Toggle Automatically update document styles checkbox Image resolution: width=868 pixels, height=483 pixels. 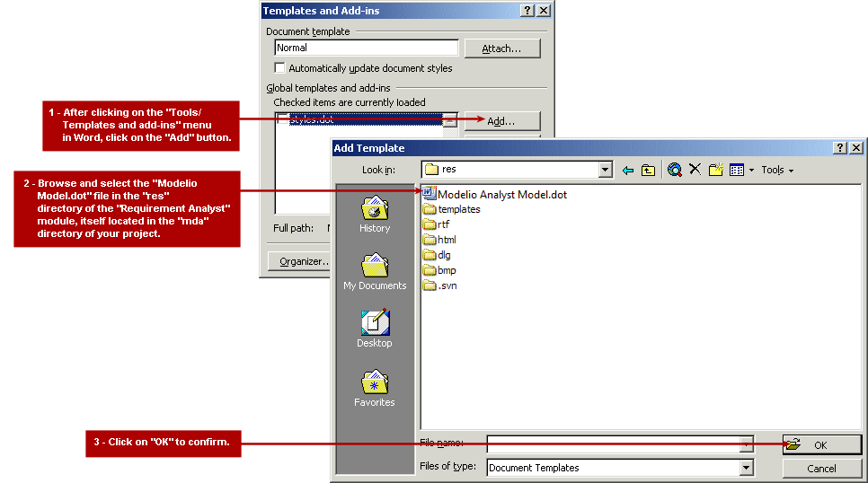[280, 68]
